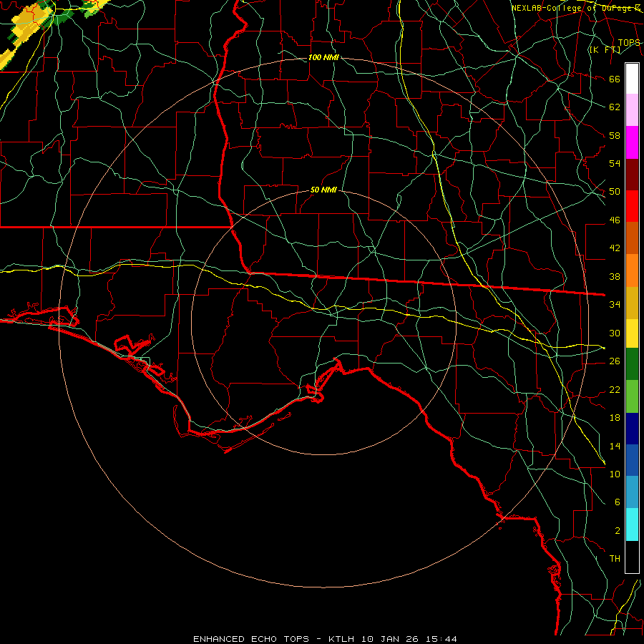Click the green echo top patch near the corner storm
This screenshot has width=644, height=644.
click(62, 18)
